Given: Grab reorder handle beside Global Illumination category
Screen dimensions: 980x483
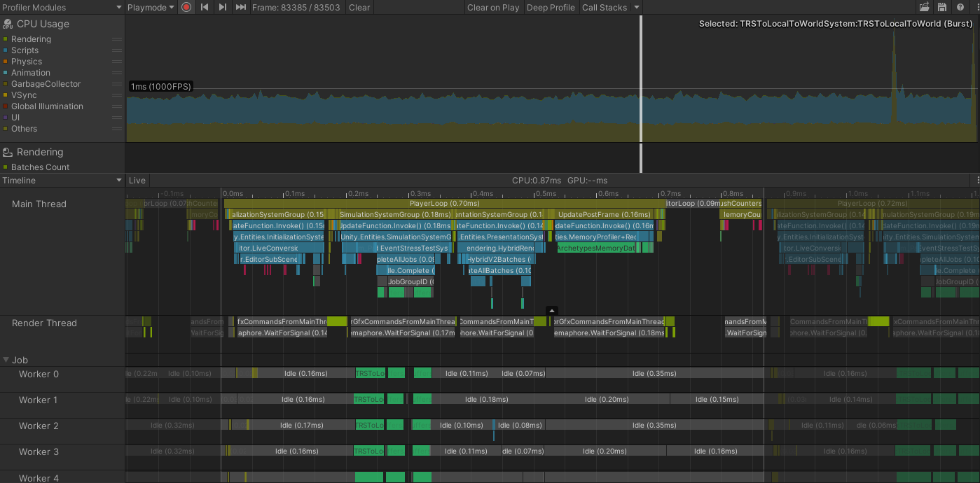Looking at the screenshot, I should [x=116, y=106].
